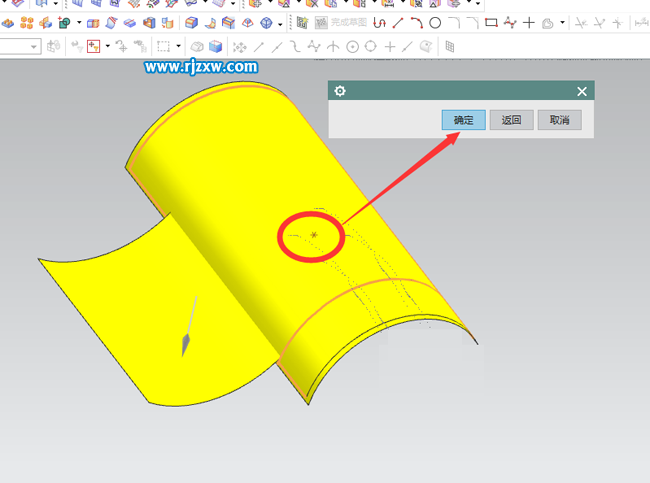The image size is (650, 483).
Task: Open the rectangle selection mode dropdown arrow
Action: pos(179,46)
